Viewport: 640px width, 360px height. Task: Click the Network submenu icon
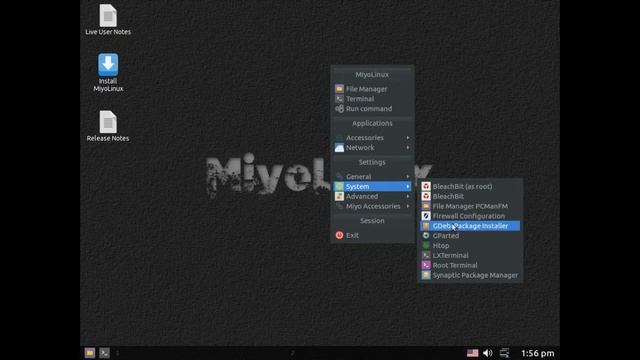tap(339, 148)
